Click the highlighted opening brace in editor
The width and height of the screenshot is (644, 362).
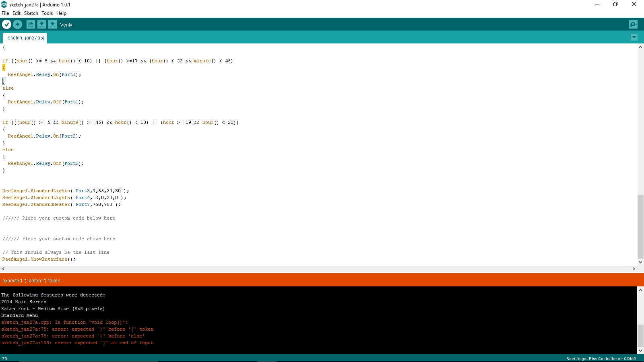pyautogui.click(x=4, y=68)
